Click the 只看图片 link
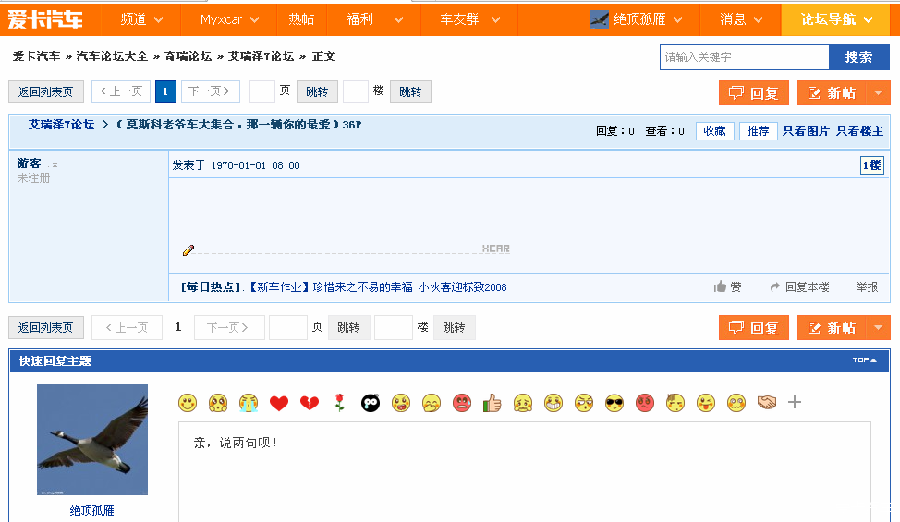The width and height of the screenshot is (900, 522). (806, 131)
